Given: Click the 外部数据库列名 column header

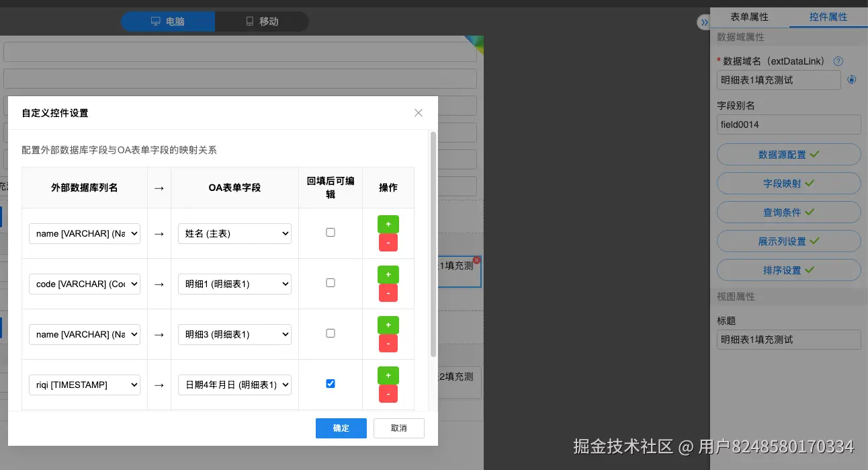Looking at the screenshot, I should tap(85, 188).
